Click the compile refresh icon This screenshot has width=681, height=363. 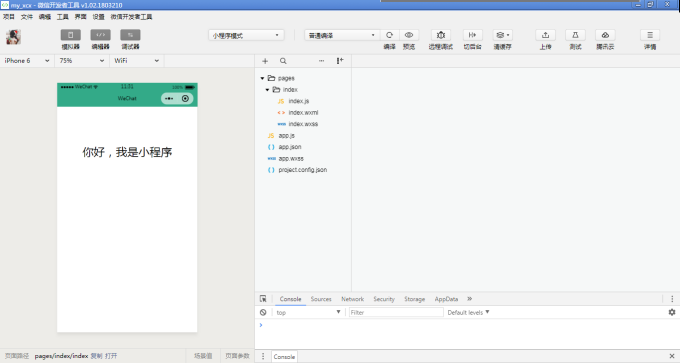coord(390,35)
